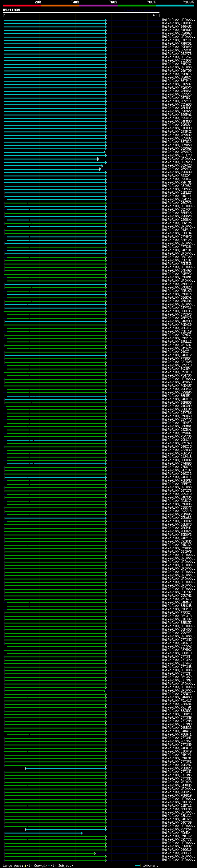The width and height of the screenshot is (197, 868).
Task: Select hit UniRef100_Q0D287
Action: tap(177, 765)
